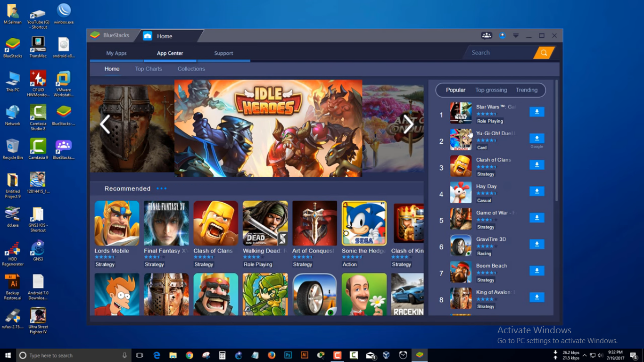Open the Final Fantasy XV app icon
Viewport: 644px width, 362px height.
click(166, 223)
